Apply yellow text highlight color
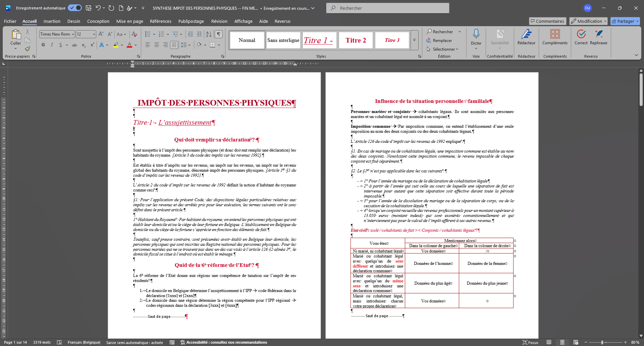The width and height of the screenshot is (644, 346). pos(116,45)
